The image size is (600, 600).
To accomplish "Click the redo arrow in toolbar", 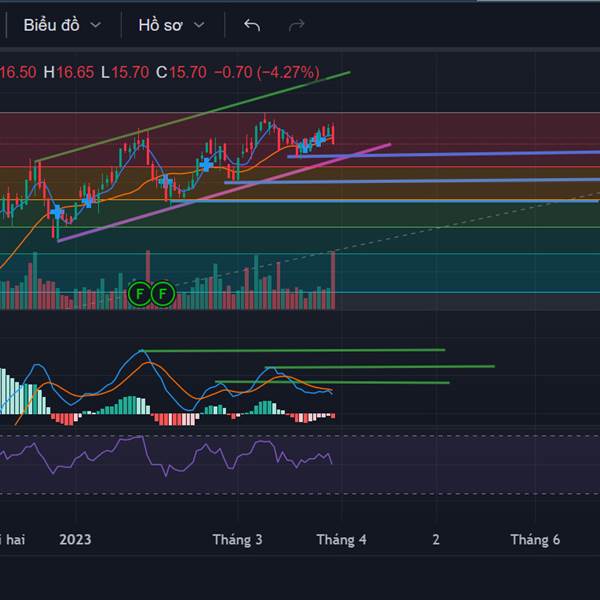I will click(296, 25).
